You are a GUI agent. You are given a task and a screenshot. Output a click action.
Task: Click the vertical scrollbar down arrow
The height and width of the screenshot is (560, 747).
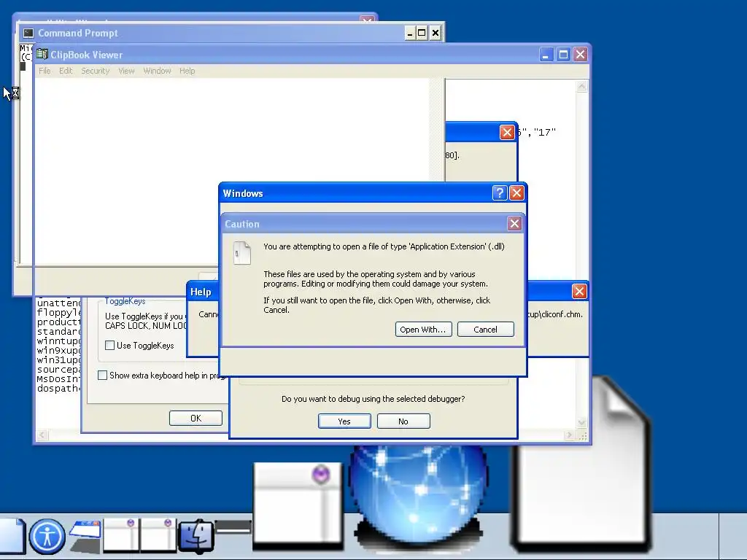(x=581, y=422)
